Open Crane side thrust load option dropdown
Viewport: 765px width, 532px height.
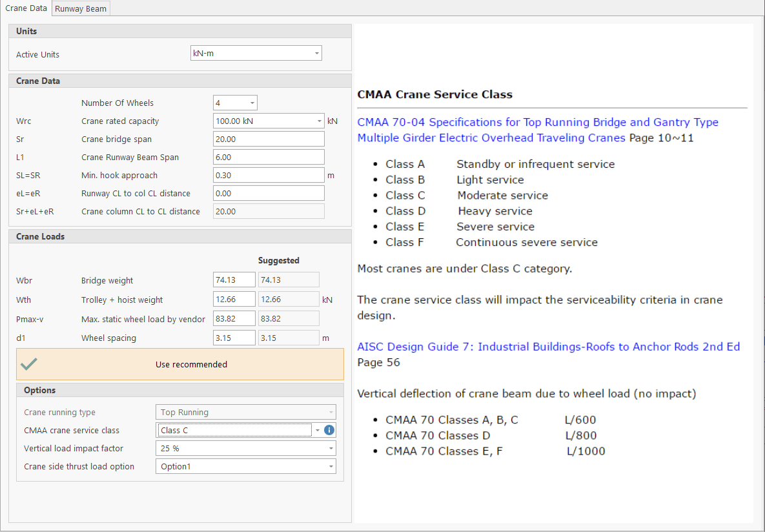click(x=245, y=466)
